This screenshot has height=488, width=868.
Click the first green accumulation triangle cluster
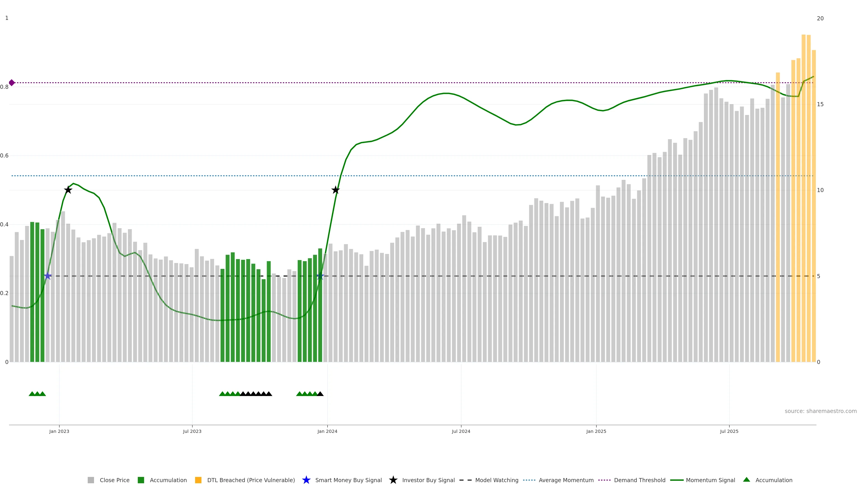point(37,394)
